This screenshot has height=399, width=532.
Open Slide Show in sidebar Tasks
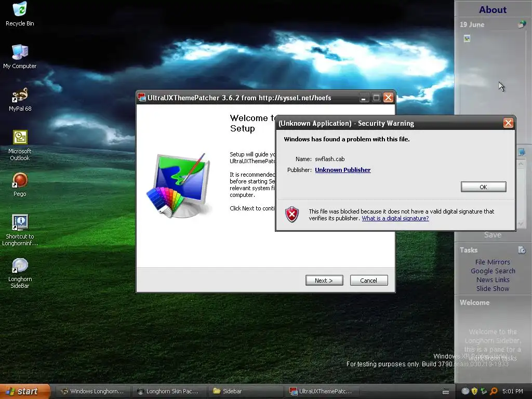(x=493, y=288)
